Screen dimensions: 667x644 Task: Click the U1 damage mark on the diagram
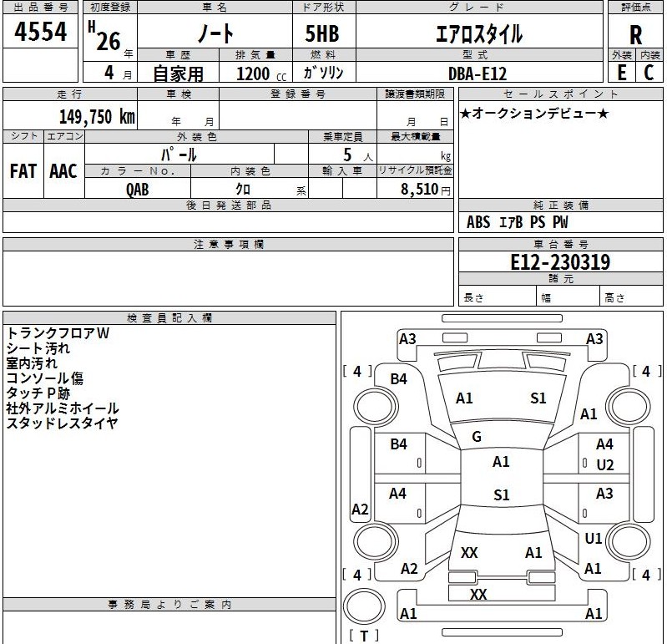[593, 539]
